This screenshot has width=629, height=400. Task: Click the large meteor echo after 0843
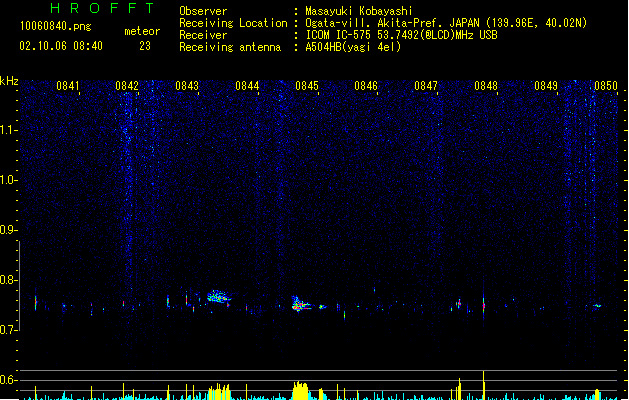tap(219, 296)
